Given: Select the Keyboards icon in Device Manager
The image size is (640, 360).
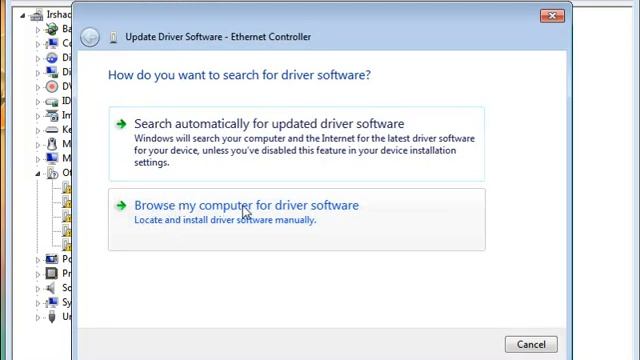Looking at the screenshot, I should pyautogui.click(x=52, y=130).
